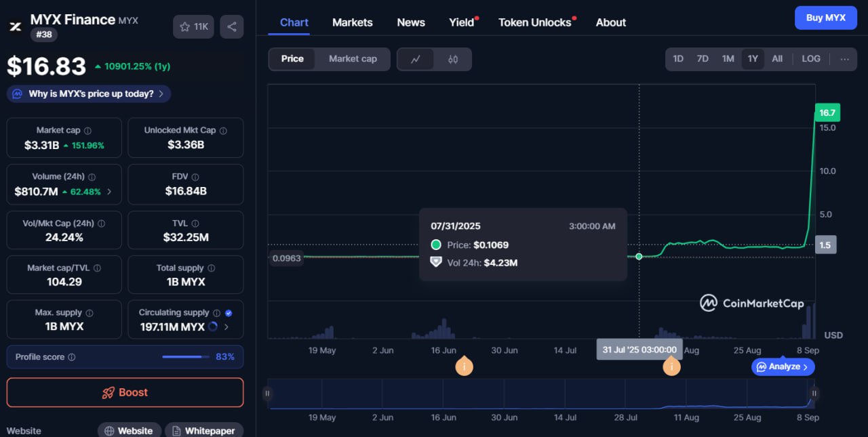The height and width of the screenshot is (437, 868).
Task: Open 'Why is MYX's price up today?'
Action: click(x=89, y=94)
